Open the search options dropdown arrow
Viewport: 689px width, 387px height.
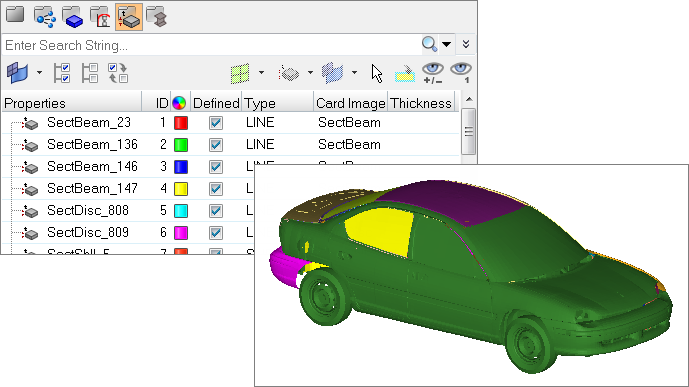tap(446, 44)
